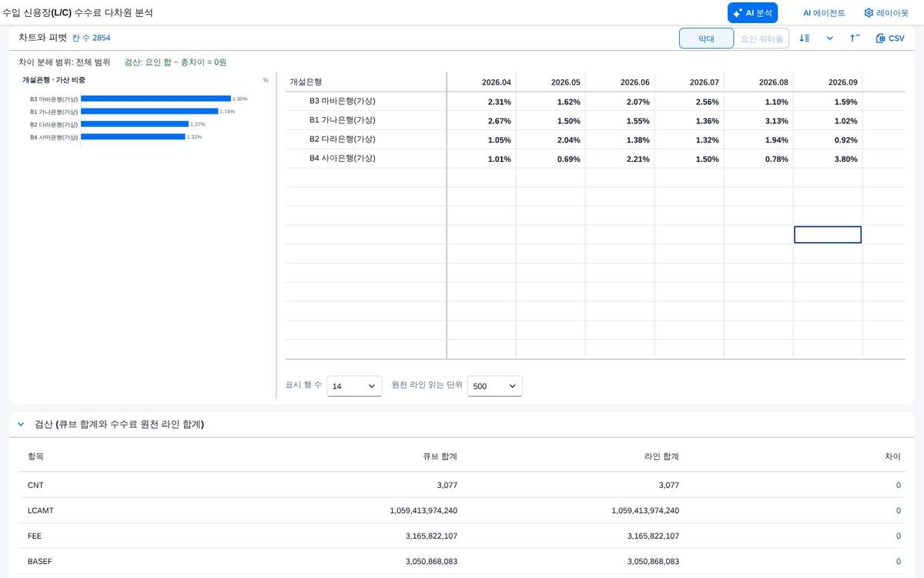Click the B2 다라은행 1.37% chart bar
Screen dimensions: 924x578
click(x=135, y=124)
